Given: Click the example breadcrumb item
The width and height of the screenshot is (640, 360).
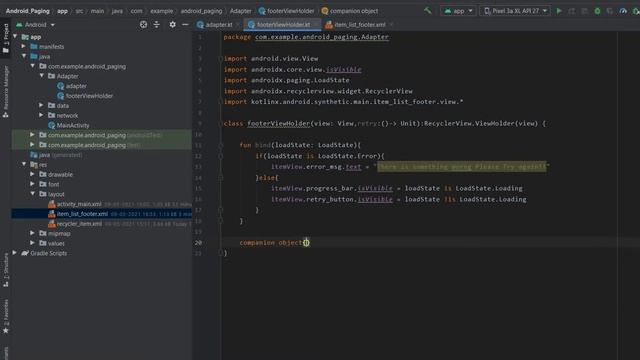Looking at the screenshot, I should click(x=162, y=11).
